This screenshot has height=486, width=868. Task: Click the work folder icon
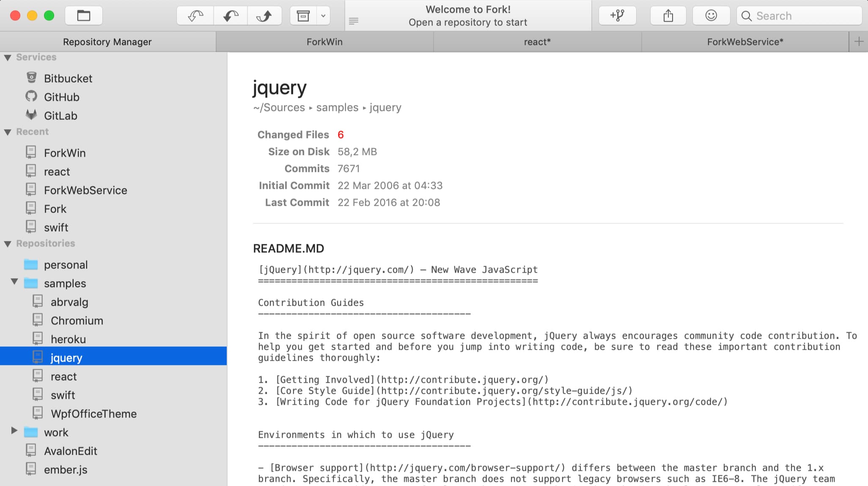[31, 432]
